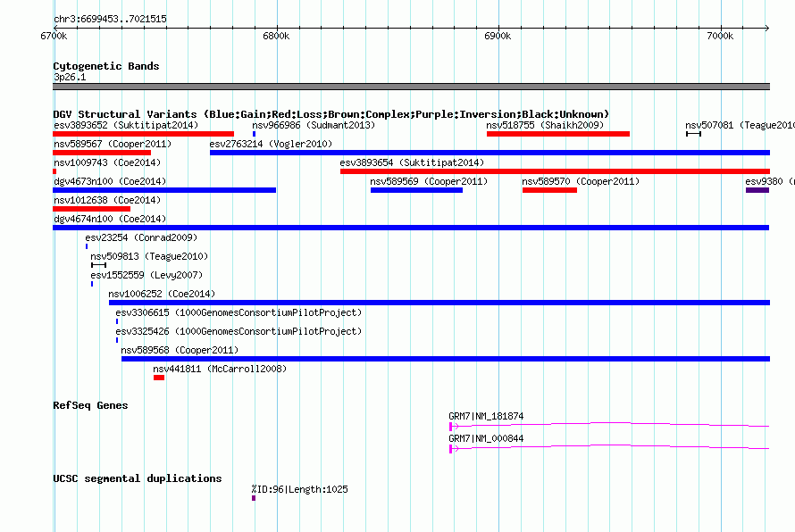This screenshot has width=795, height=532.
Task: Select the nsv966986 (Sudmant2013) variant label
Action: coord(314,125)
